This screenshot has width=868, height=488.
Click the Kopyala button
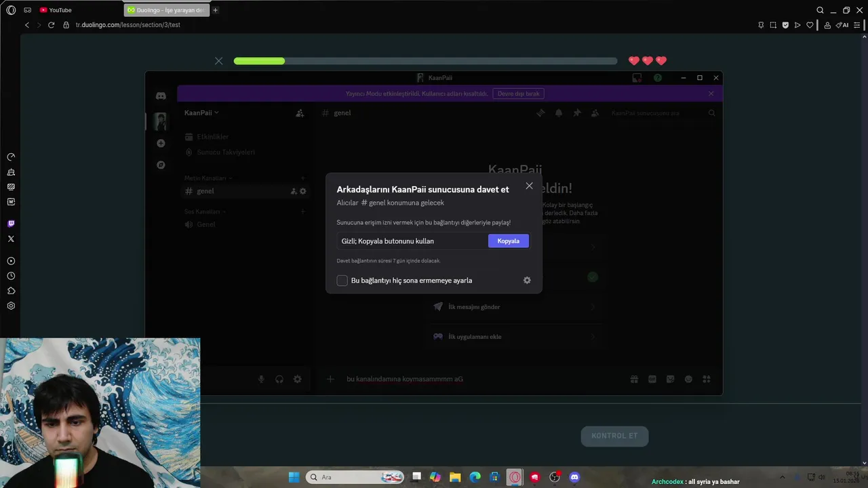[508, 241]
